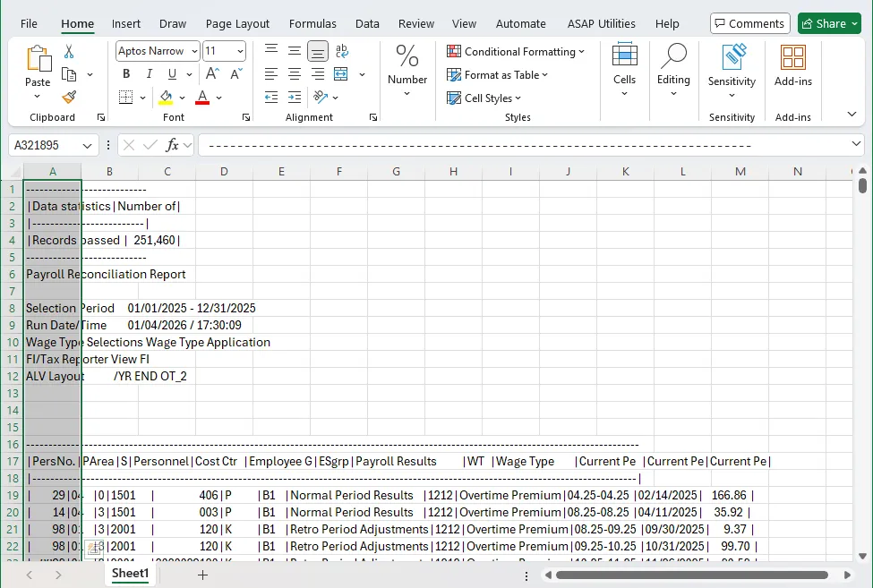The width and height of the screenshot is (873, 588).
Task: Open the Add-ins button
Action: (792, 67)
